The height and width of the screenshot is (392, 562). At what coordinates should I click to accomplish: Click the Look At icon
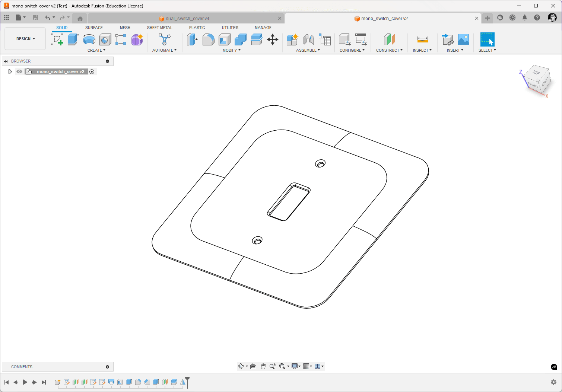click(253, 366)
